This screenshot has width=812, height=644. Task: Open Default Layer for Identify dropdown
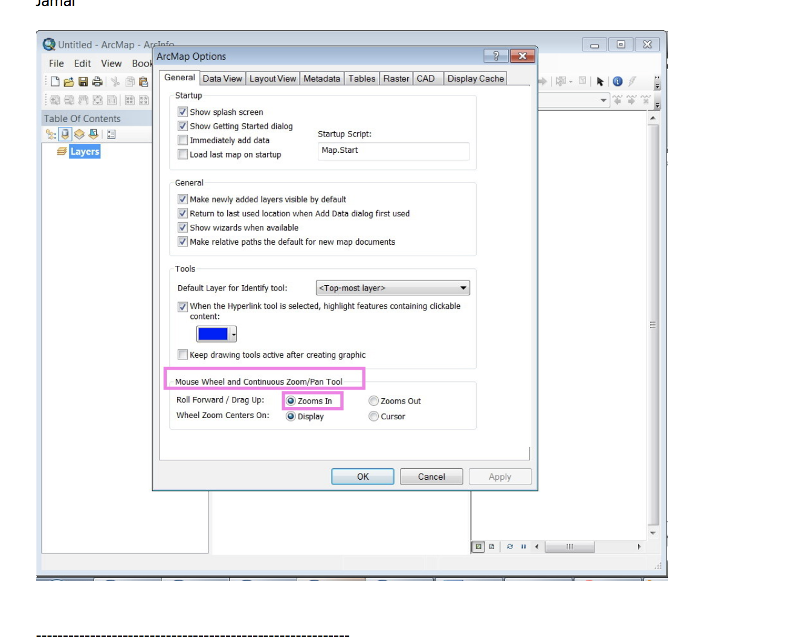tap(393, 288)
